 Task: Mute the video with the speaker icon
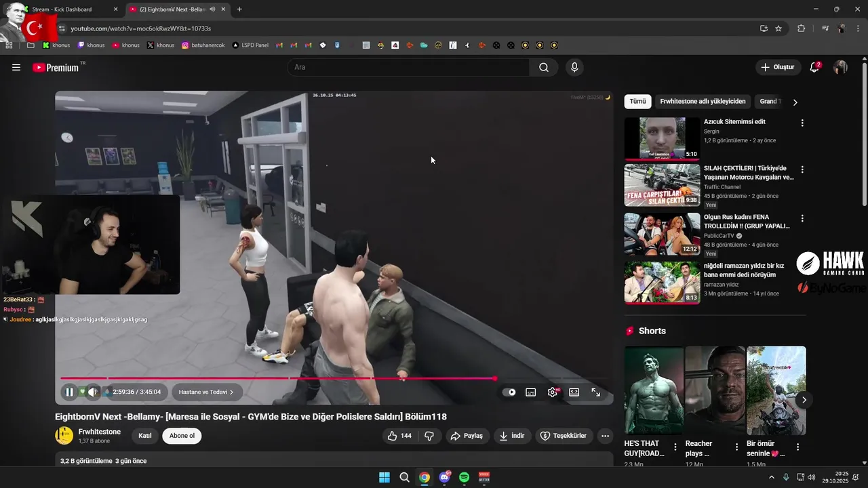coord(93,392)
